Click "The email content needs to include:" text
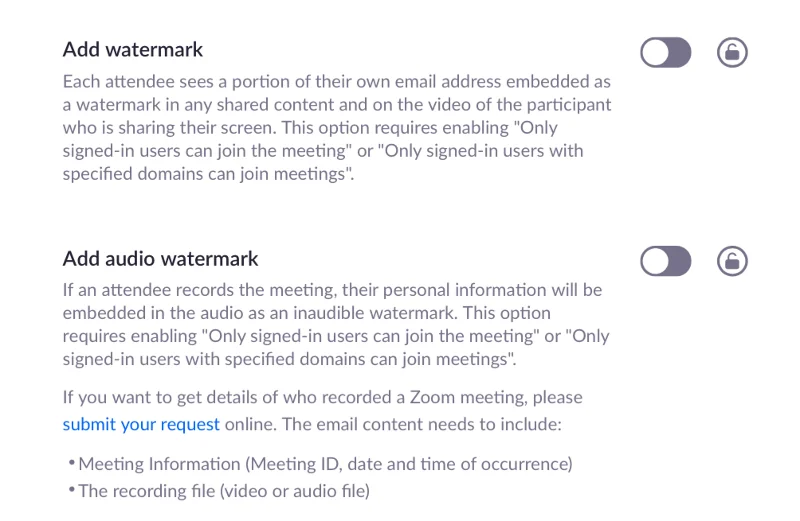The width and height of the screenshot is (800, 521). (422, 424)
